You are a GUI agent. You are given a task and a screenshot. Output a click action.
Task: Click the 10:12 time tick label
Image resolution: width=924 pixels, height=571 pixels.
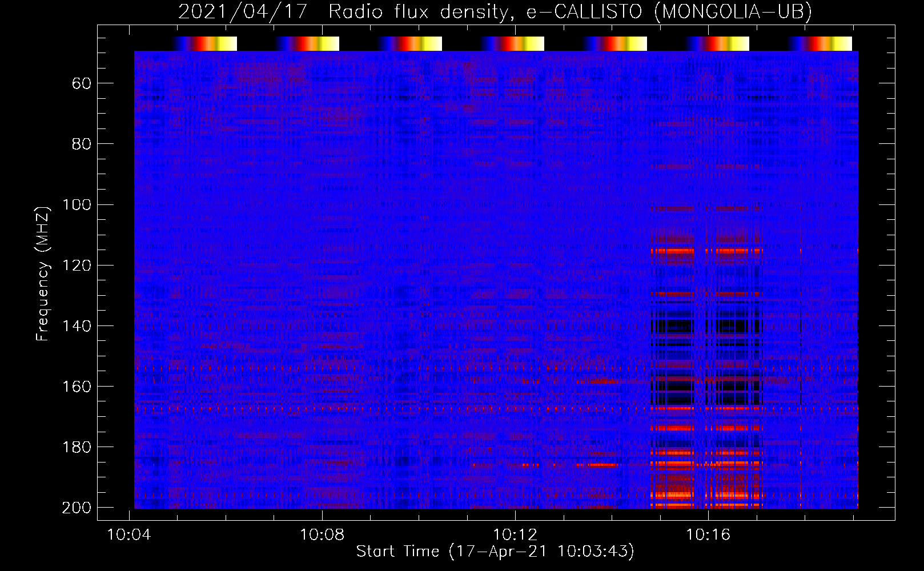515,534
